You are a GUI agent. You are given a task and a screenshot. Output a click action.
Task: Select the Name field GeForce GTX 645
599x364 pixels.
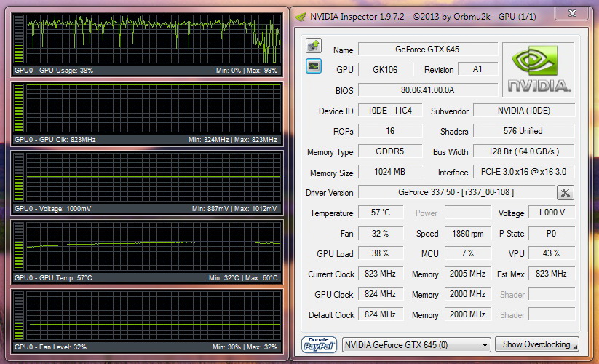pyautogui.click(x=428, y=50)
